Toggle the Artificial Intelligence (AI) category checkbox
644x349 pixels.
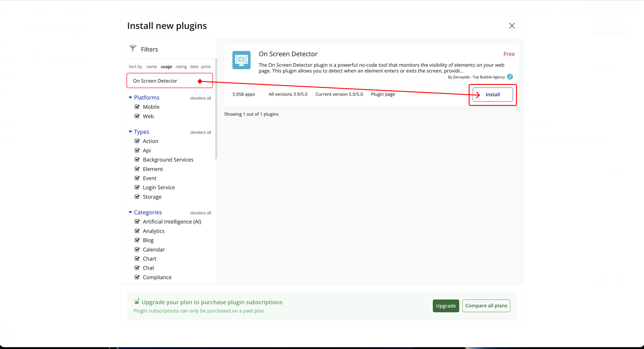tap(137, 221)
